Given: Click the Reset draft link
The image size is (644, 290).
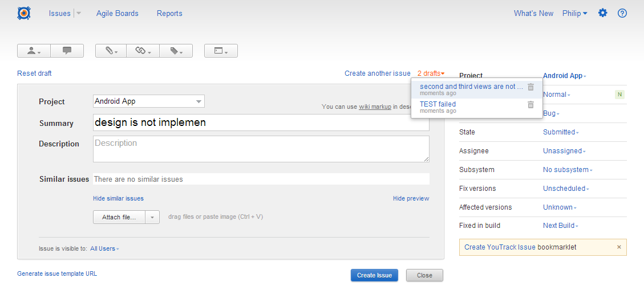Looking at the screenshot, I should tap(34, 73).
